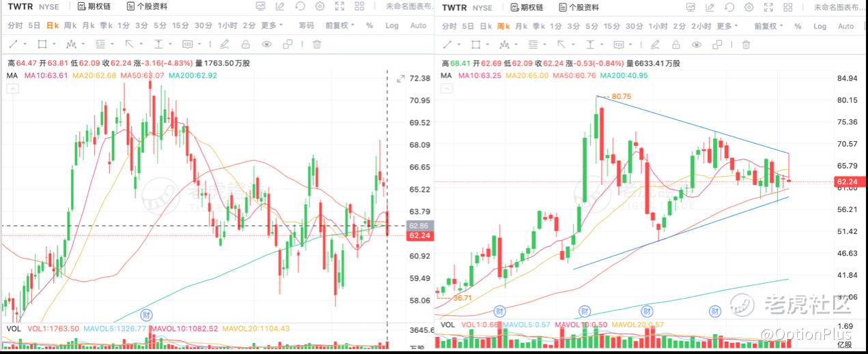Open the grid layout icon in right panel
The image size is (868, 354).
coord(789,8)
